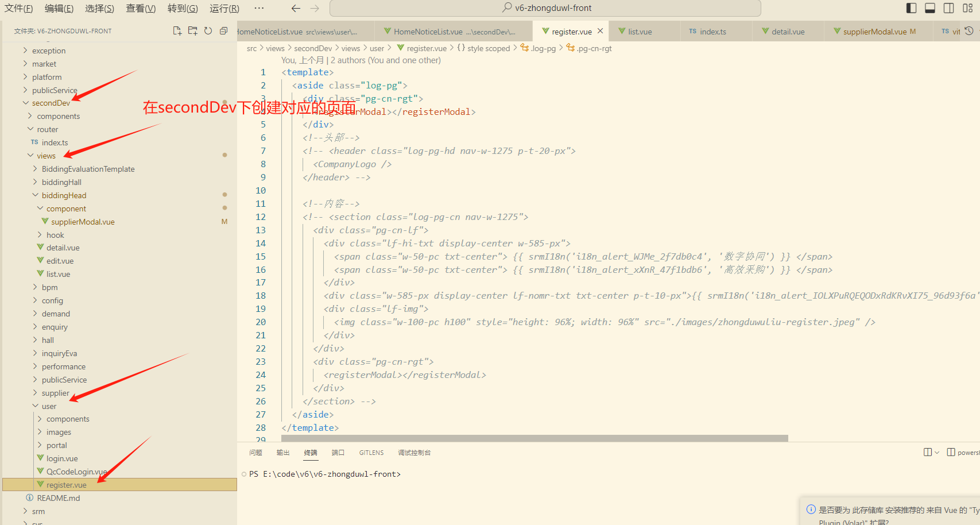Click the New Folder icon in explorer header
Image resolution: width=980 pixels, height=525 pixels.
click(193, 31)
